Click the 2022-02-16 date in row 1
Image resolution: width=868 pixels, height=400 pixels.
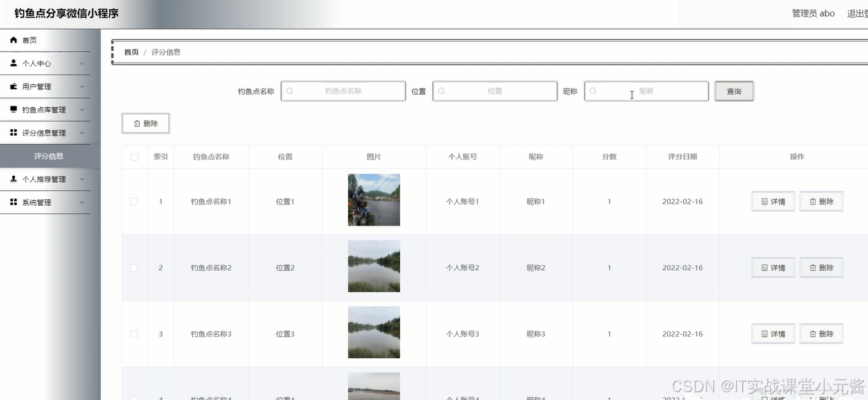click(x=682, y=201)
